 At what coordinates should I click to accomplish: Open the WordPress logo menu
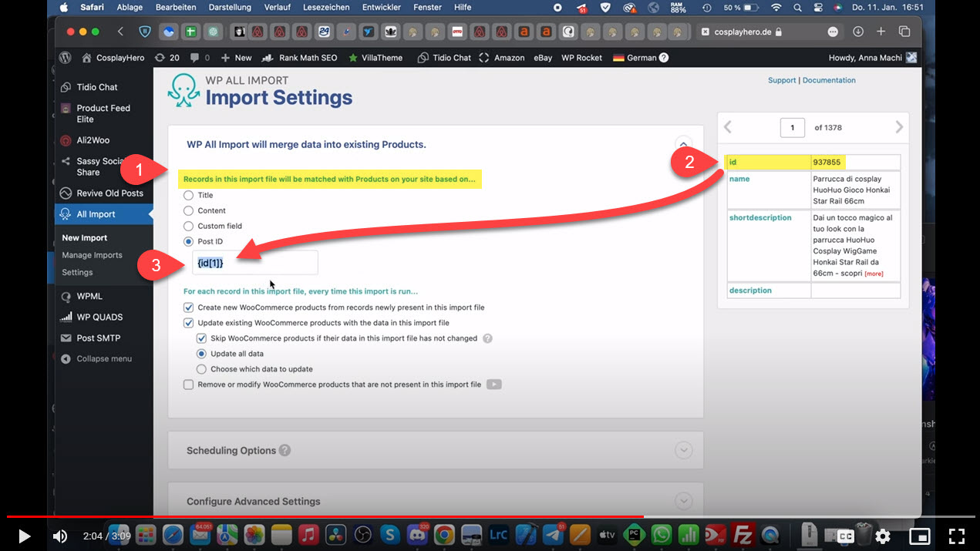click(66, 58)
